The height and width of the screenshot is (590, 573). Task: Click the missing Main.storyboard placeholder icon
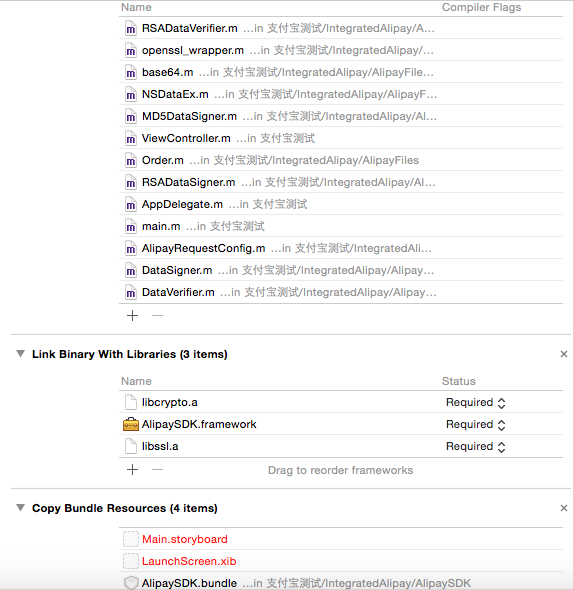click(x=131, y=539)
